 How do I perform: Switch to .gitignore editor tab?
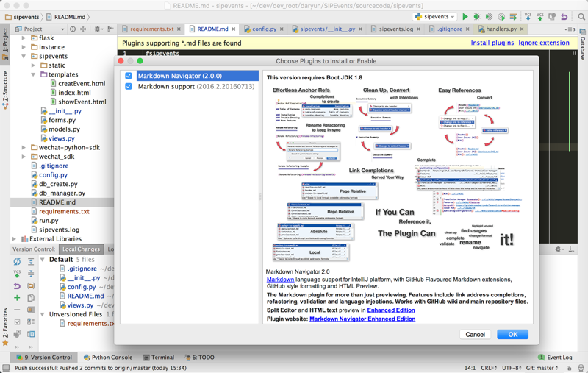[x=450, y=29]
